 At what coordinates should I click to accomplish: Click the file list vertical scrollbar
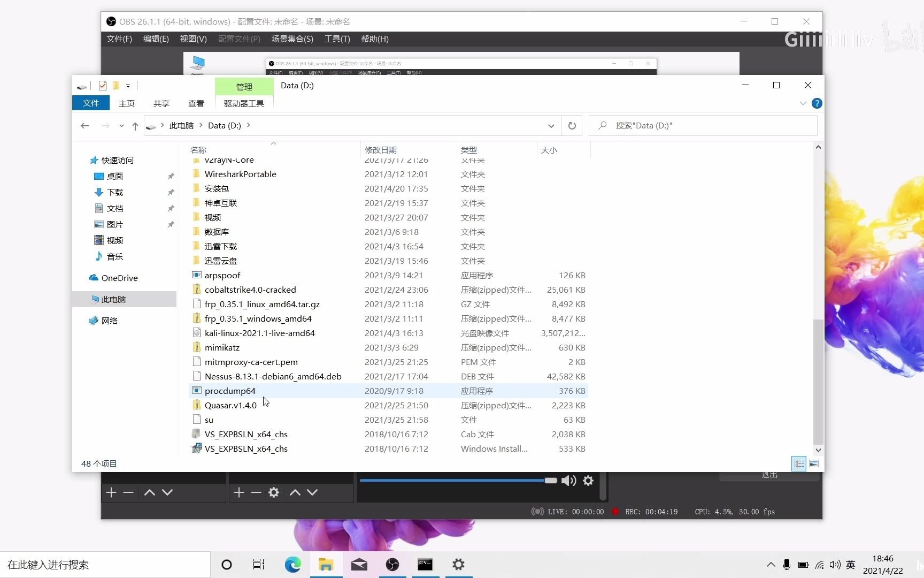818,381
